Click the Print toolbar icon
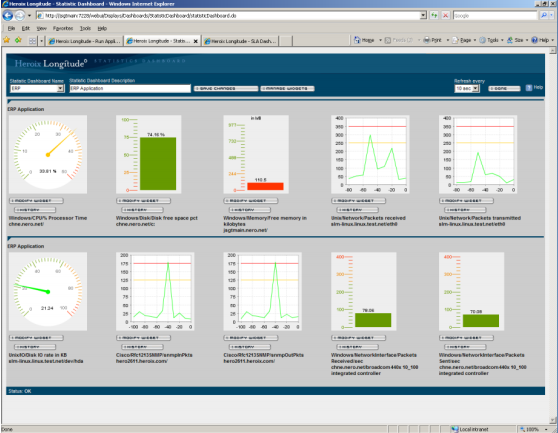The image size is (558, 433). tap(426, 40)
